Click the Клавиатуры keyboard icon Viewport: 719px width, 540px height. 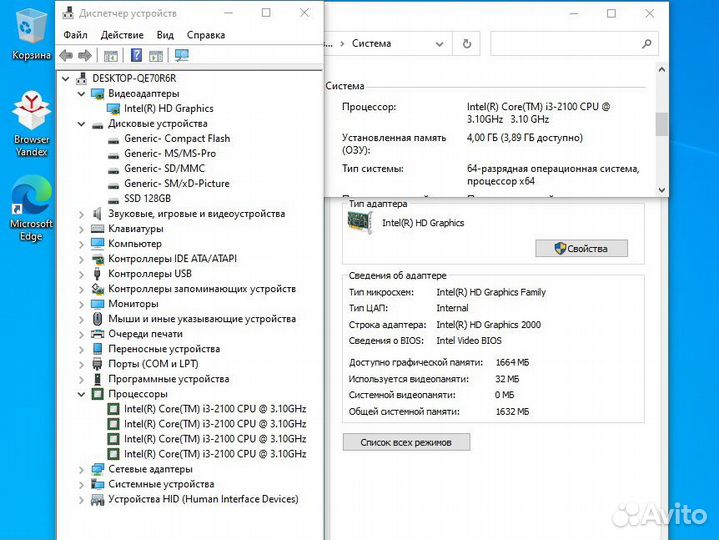click(97, 229)
